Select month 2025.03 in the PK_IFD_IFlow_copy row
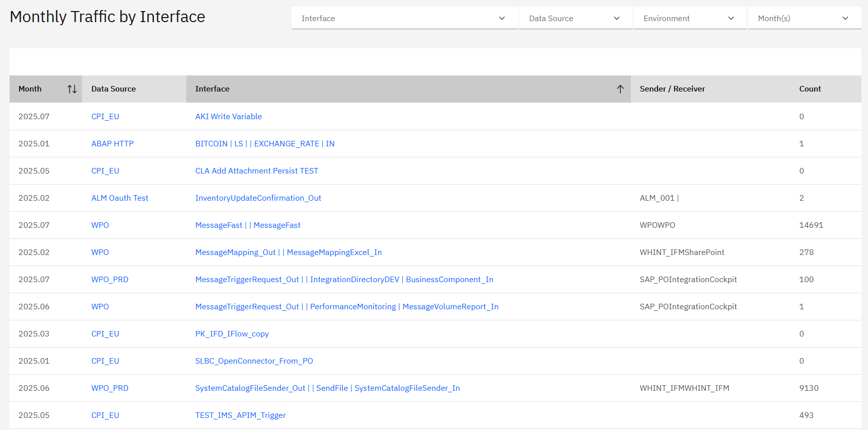Image resolution: width=868 pixels, height=430 pixels. [34, 333]
